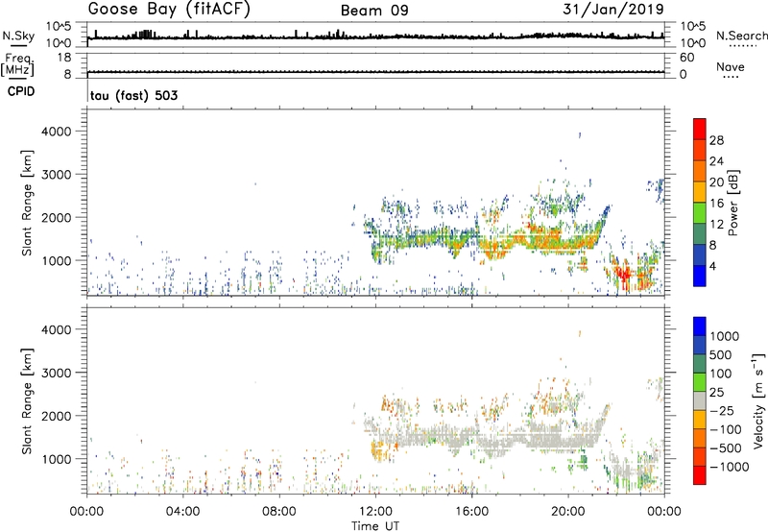The width and height of the screenshot is (768, 532).
Task: Click the '16' power colorbar tick
Action: (716, 204)
